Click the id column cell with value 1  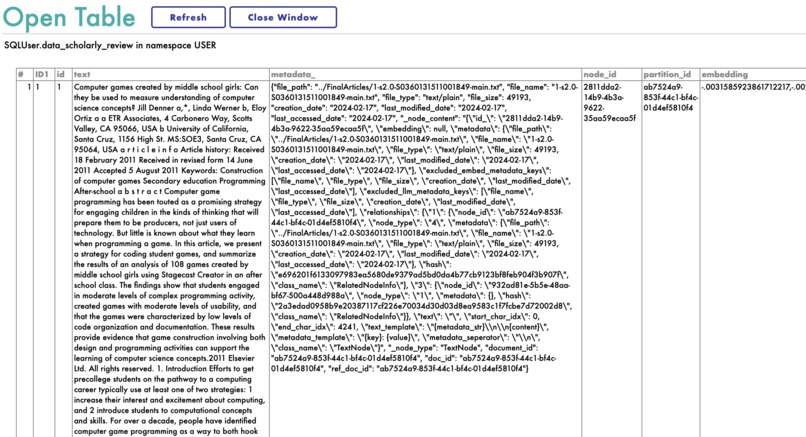pos(63,259)
